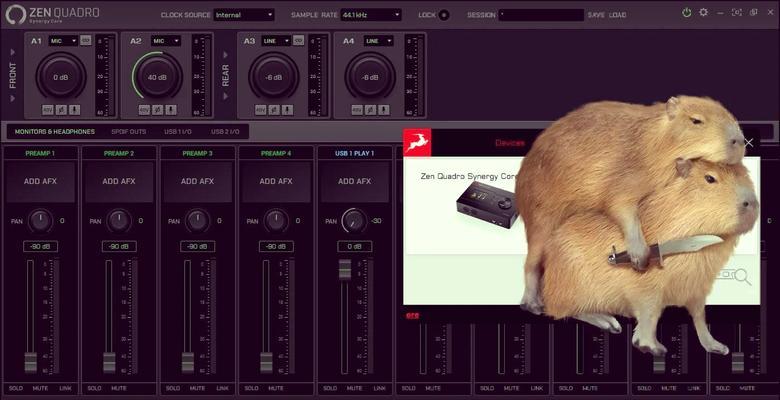Click the Zen Quadro logo
Image resolution: width=780 pixels, height=400 pixels.
(x=49, y=14)
